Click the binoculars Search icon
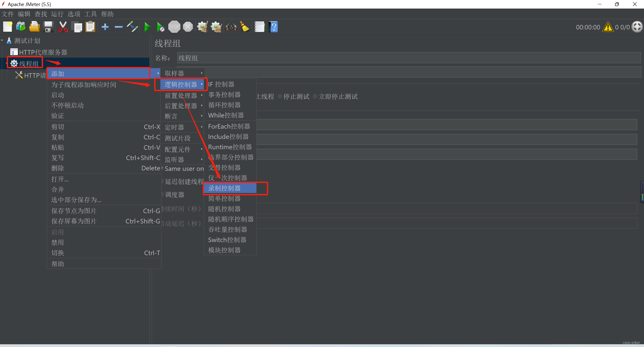This screenshot has width=644, height=347. pos(231,27)
